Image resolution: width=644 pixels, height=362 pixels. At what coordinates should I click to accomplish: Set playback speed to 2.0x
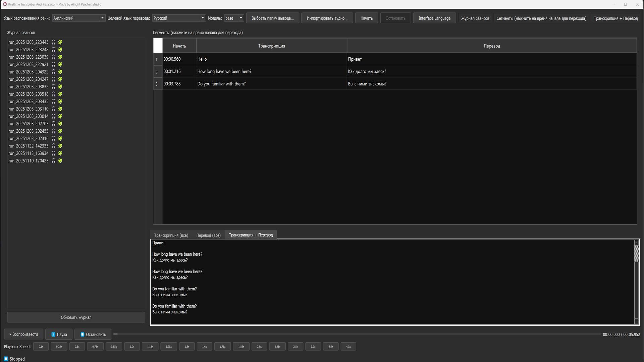coord(259,346)
